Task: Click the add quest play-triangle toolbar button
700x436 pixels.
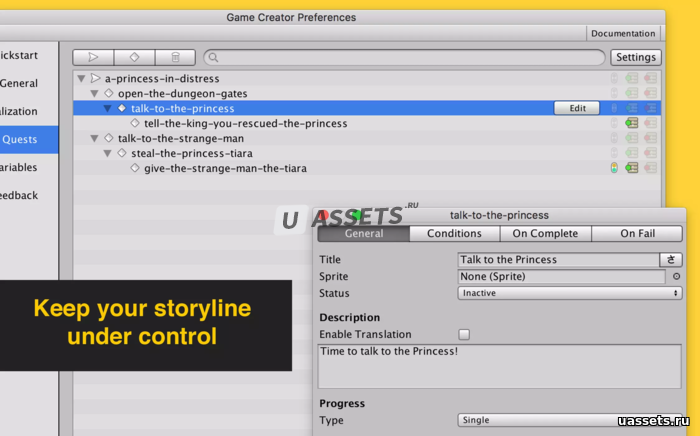Action: pyautogui.click(x=93, y=57)
